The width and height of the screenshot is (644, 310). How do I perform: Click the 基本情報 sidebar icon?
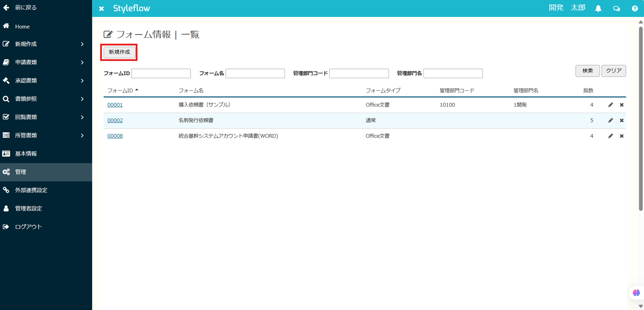point(6,154)
